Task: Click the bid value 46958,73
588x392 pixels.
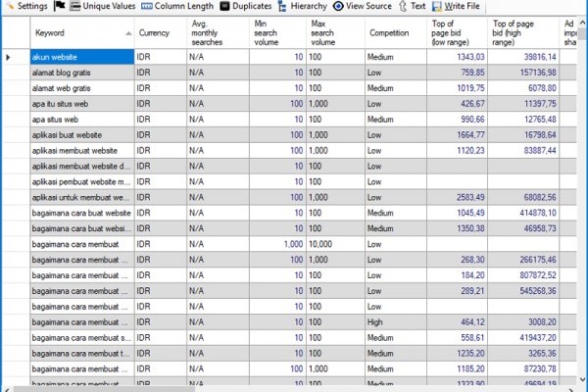Action: coord(540,228)
